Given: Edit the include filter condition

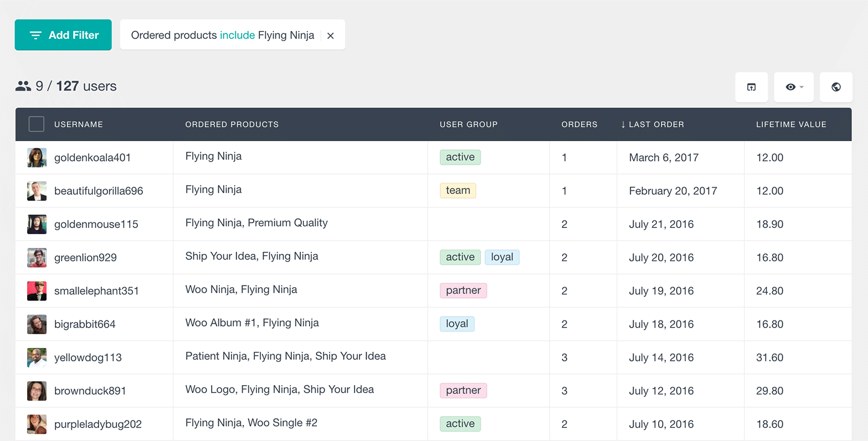Looking at the screenshot, I should click(237, 35).
